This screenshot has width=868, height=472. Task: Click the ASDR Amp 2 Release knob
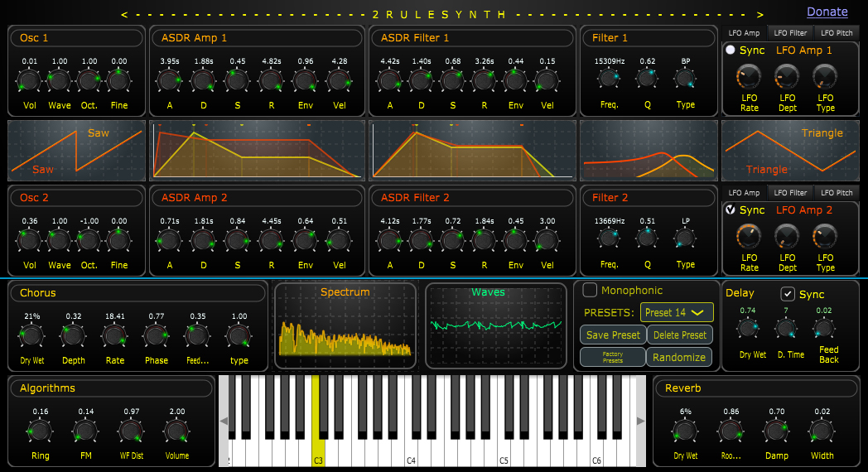click(x=272, y=241)
